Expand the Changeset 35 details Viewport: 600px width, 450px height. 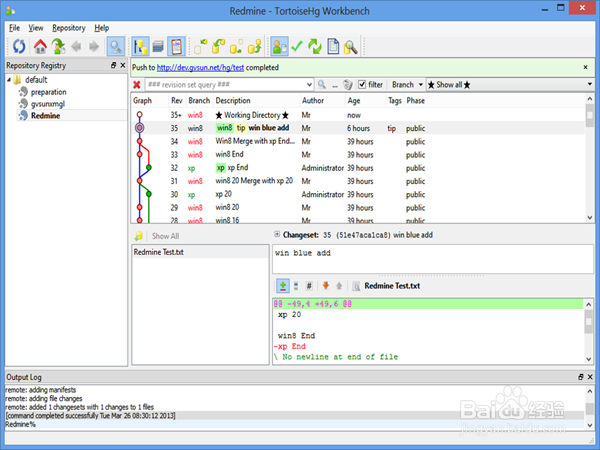277,234
